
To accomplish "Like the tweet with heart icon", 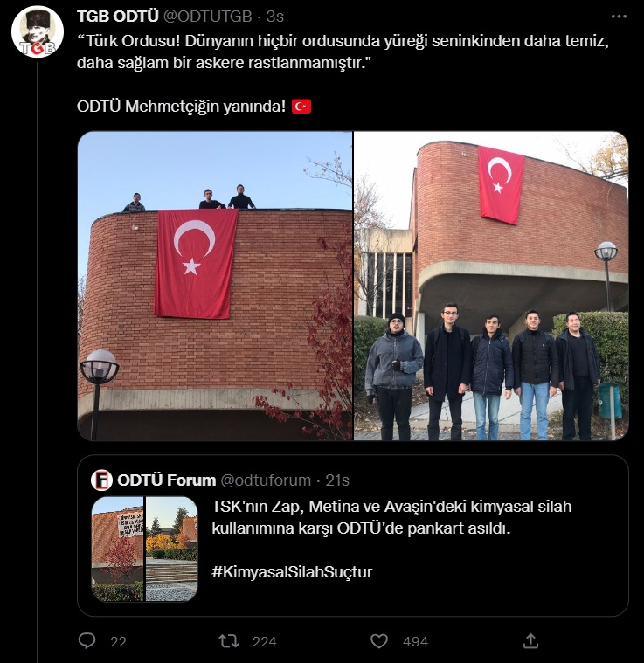I will pyautogui.click(x=379, y=641).
